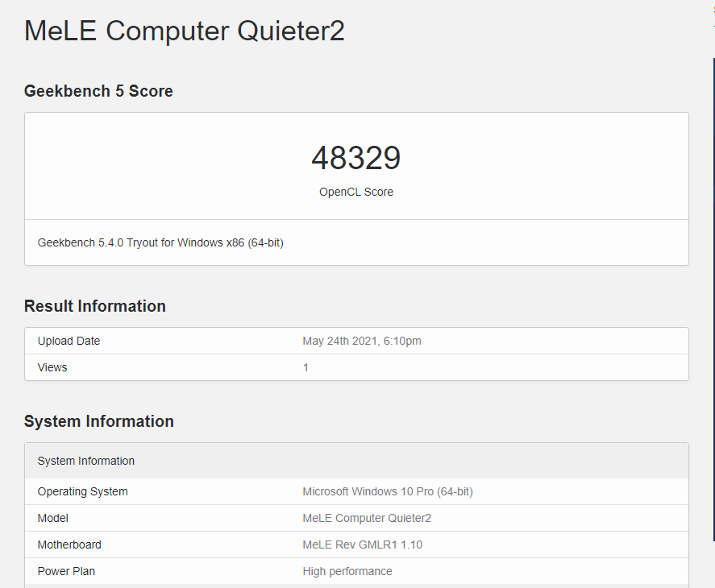715x588 pixels.
Task: Click the Motherboard row label
Action: 69,545
